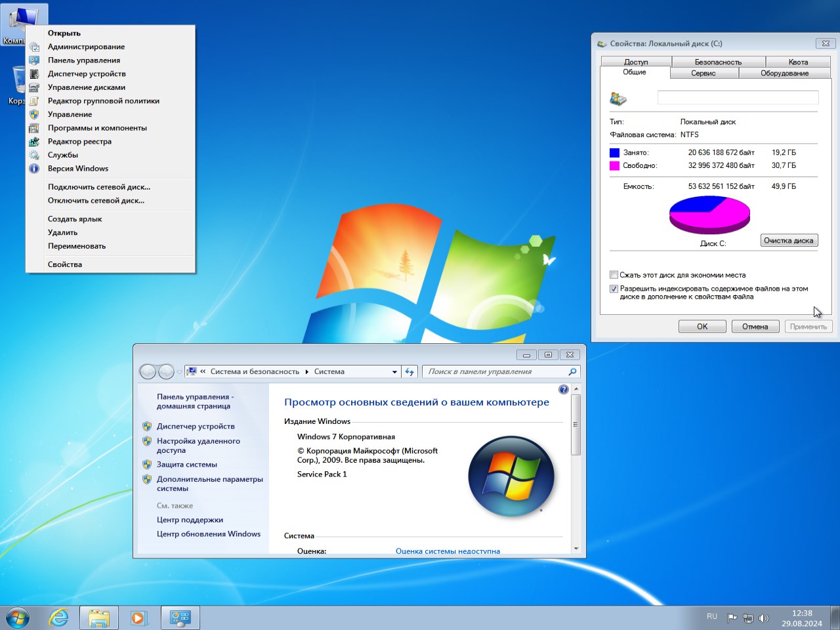Image resolution: width=840 pixels, height=630 pixels.
Task: Launch Редактор реестра via its menu icon
Action: pyautogui.click(x=34, y=142)
